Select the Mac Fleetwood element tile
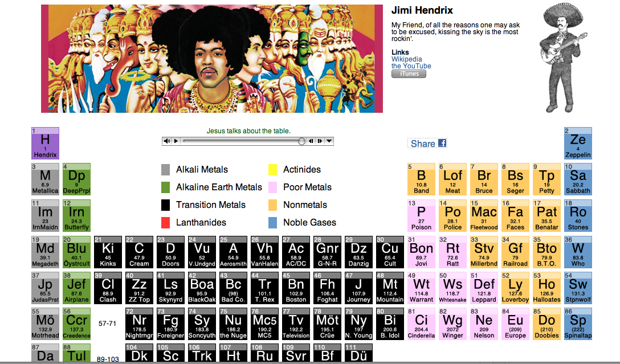 pyautogui.click(x=484, y=215)
